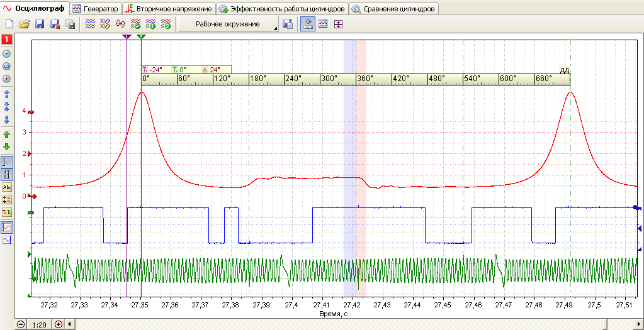644x330 pixels.
Task: Move trace up with green up arrow
Action: (6, 134)
